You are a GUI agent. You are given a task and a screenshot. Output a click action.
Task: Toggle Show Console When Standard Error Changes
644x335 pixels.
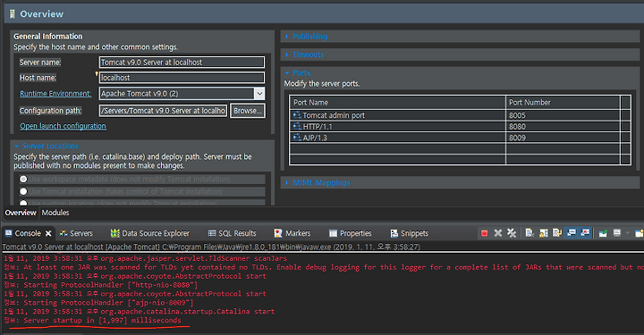[x=585, y=232]
